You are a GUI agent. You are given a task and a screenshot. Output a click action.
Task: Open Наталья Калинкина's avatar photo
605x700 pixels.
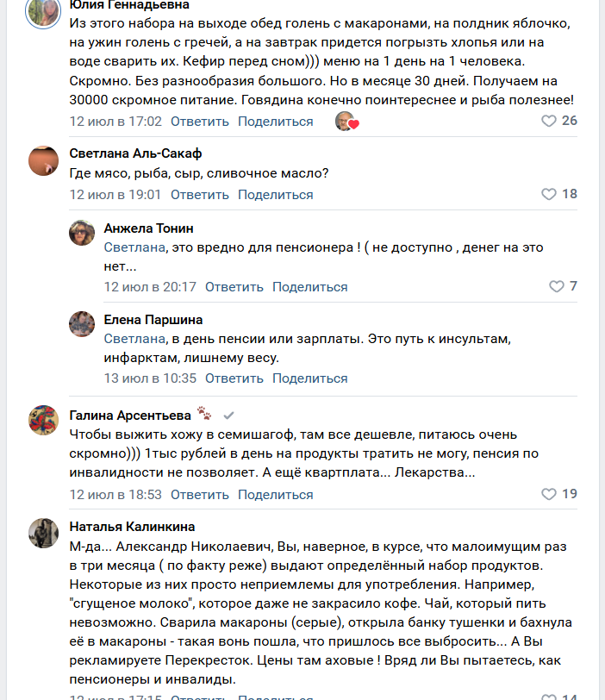43,533
